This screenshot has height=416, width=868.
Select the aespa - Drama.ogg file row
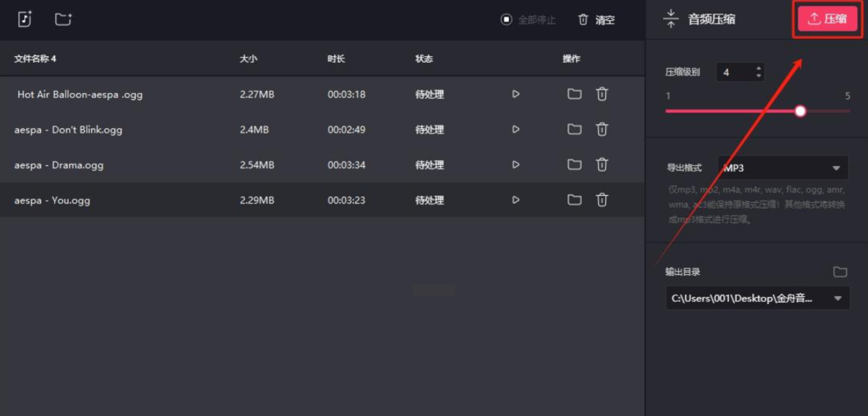[x=322, y=164]
